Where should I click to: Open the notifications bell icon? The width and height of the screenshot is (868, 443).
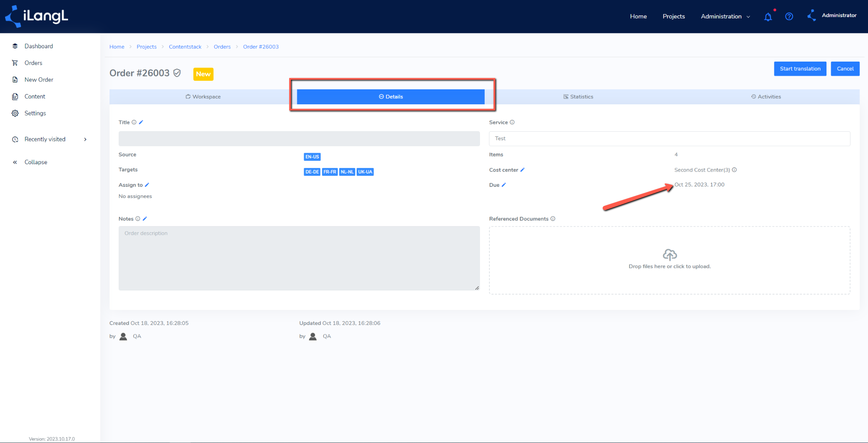pos(768,17)
